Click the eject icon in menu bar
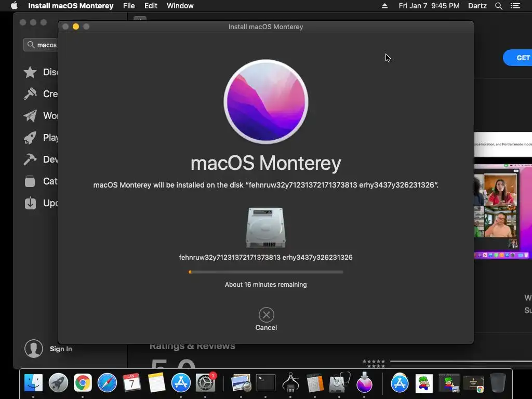The height and width of the screenshot is (399, 532). tap(384, 6)
